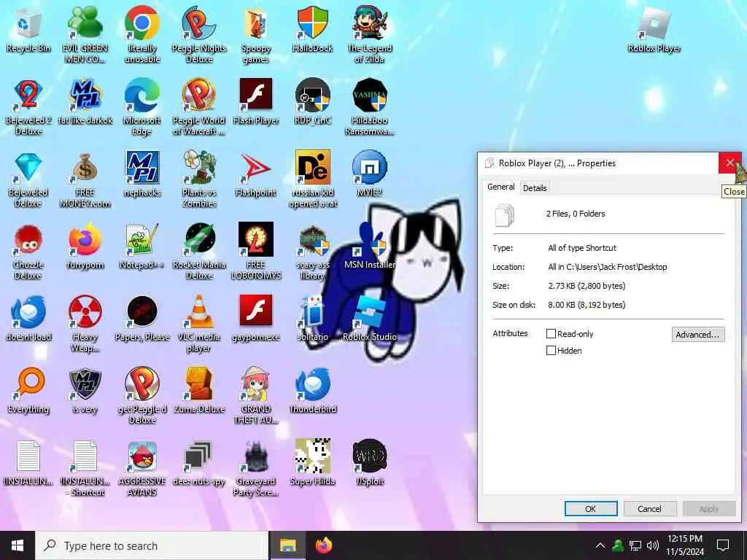Open the volume control in tray

pos(653,545)
